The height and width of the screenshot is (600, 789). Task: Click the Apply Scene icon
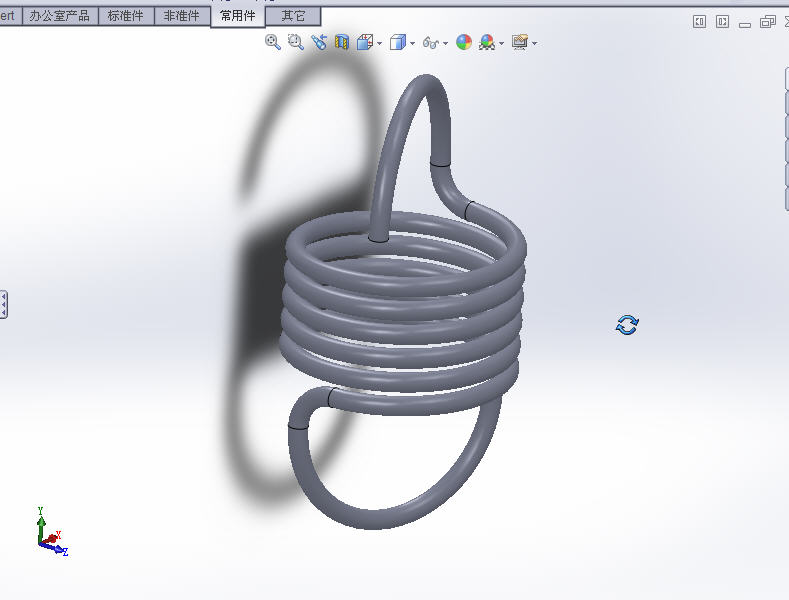487,42
